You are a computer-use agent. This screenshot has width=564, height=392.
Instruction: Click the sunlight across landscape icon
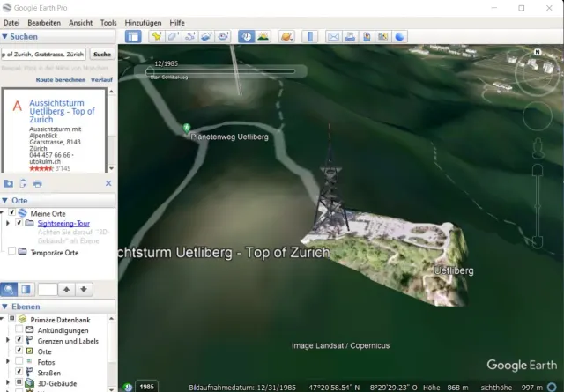point(263,36)
